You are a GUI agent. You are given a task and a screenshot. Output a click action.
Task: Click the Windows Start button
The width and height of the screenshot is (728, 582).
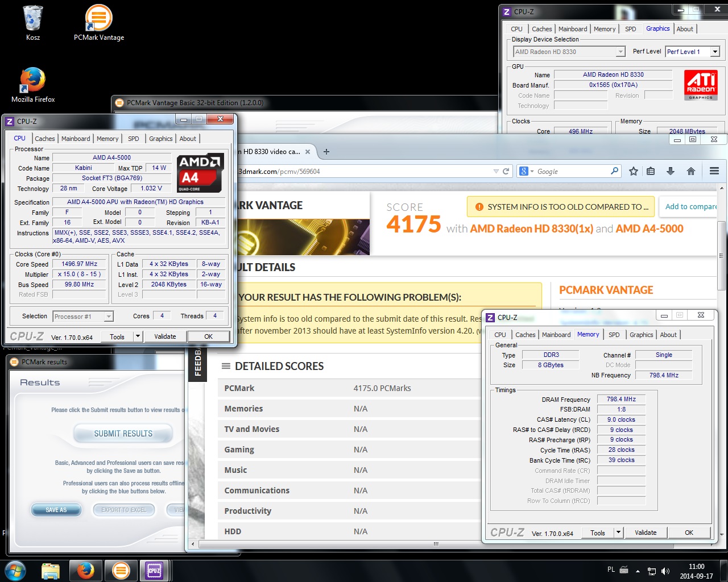(15, 571)
